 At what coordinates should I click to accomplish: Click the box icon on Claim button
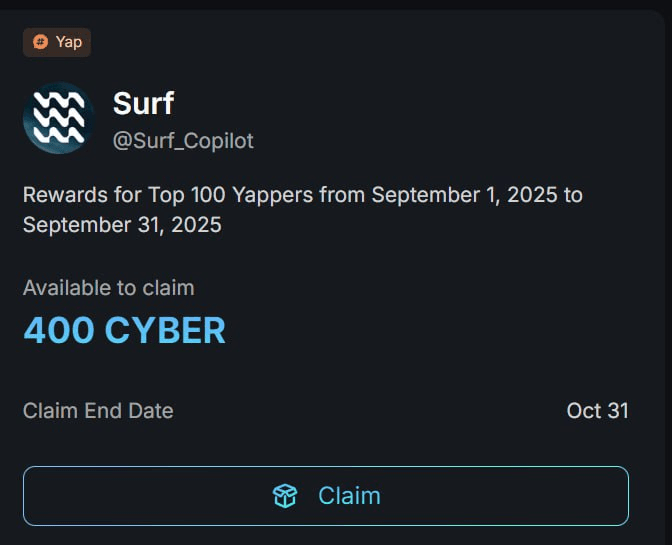(x=285, y=496)
